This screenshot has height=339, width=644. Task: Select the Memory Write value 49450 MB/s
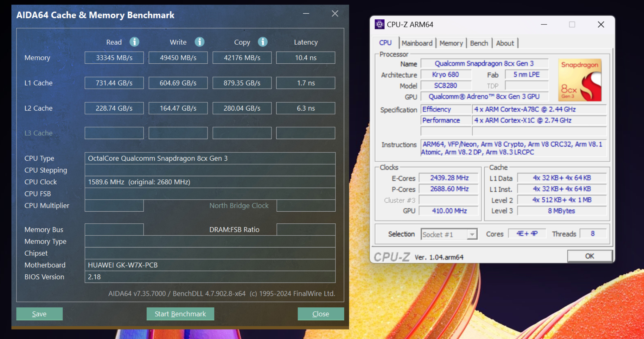[178, 58]
